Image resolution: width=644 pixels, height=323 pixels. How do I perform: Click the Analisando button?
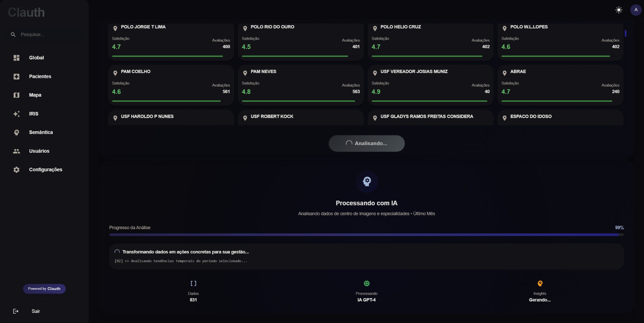[x=366, y=144]
